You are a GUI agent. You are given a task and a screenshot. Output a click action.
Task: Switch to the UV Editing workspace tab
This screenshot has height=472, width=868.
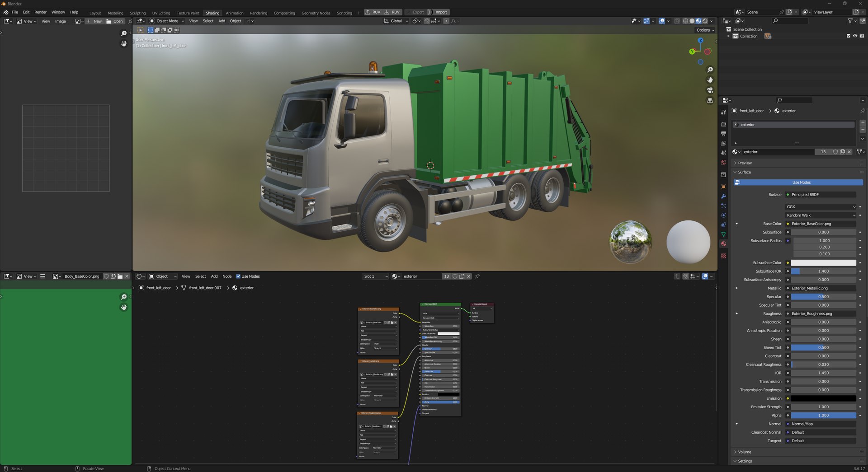tap(161, 13)
